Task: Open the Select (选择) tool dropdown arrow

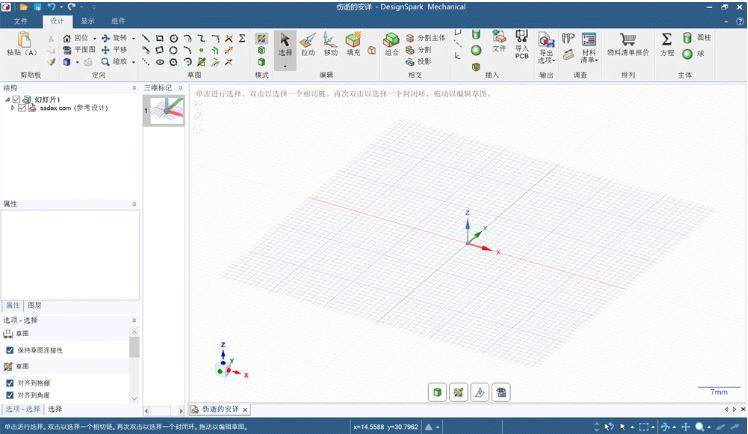Action: click(x=285, y=66)
